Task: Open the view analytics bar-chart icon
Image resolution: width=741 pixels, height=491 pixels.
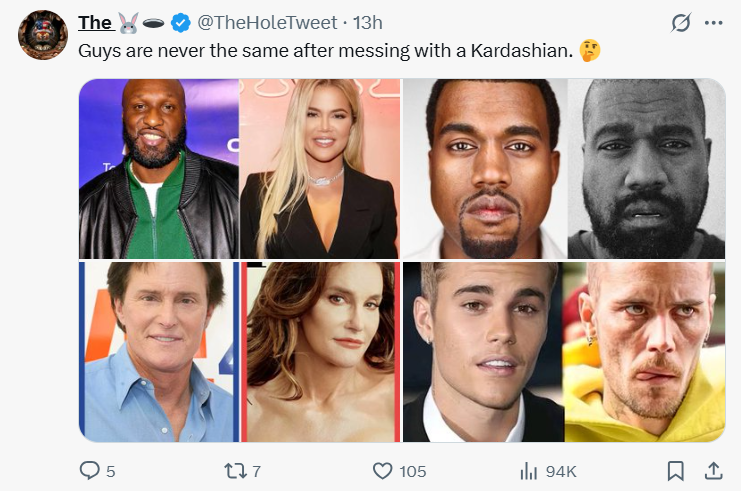Action: point(529,471)
